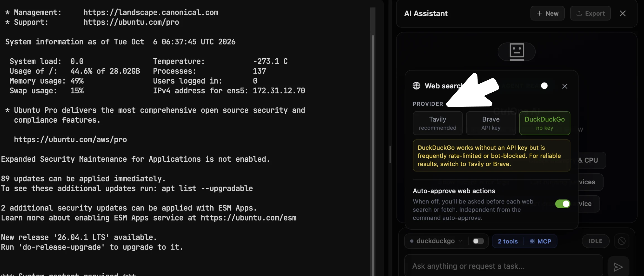Click the 2 tools button
The image size is (644, 276).
508,241
